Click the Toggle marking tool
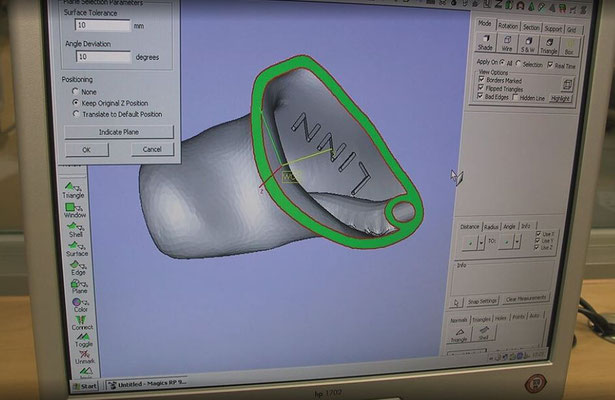Screen dimensions: 615x400 pyautogui.click(x=84, y=340)
